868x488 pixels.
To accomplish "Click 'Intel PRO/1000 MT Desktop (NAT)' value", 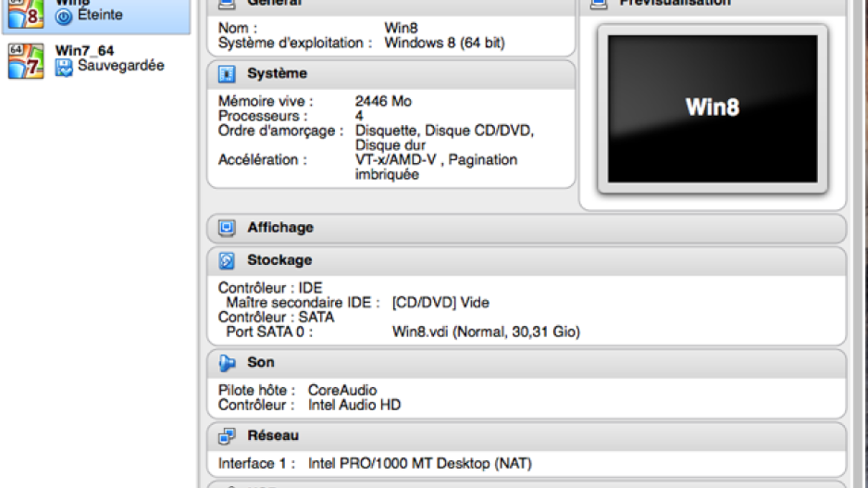I will point(420,464).
